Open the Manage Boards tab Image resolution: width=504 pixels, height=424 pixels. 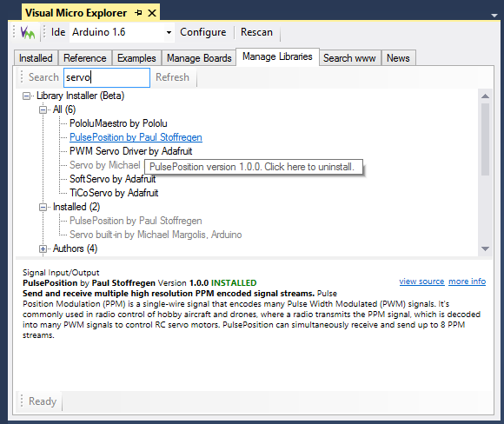click(x=199, y=58)
